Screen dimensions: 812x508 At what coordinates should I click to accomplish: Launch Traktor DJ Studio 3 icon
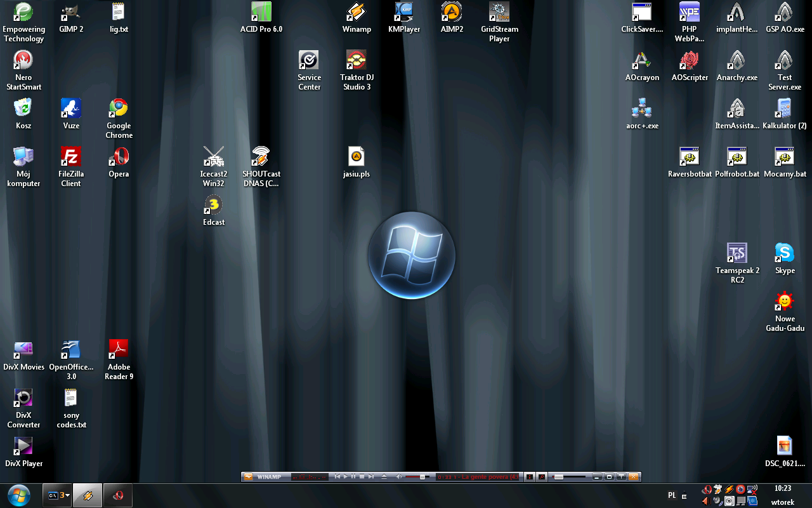tap(357, 61)
